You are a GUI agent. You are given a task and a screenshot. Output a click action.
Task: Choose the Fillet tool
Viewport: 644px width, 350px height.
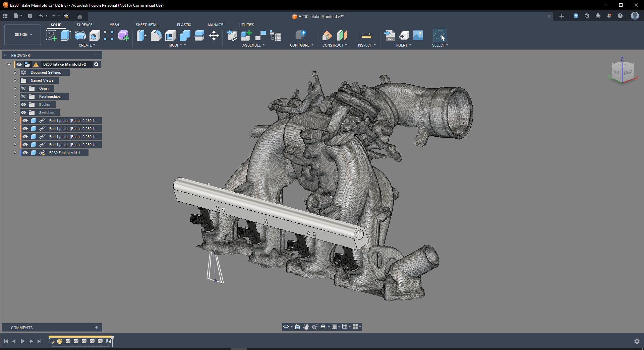[x=156, y=35]
